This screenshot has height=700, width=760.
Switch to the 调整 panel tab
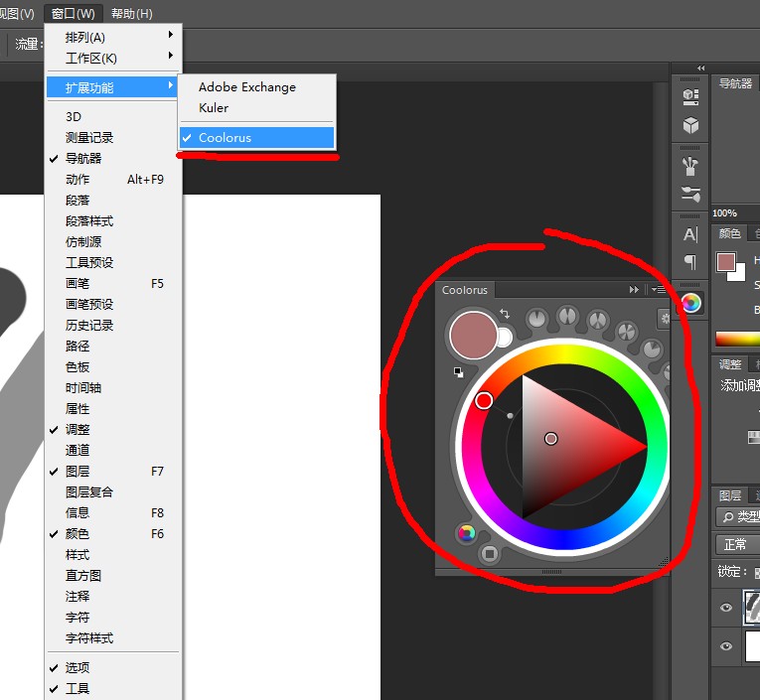[729, 364]
